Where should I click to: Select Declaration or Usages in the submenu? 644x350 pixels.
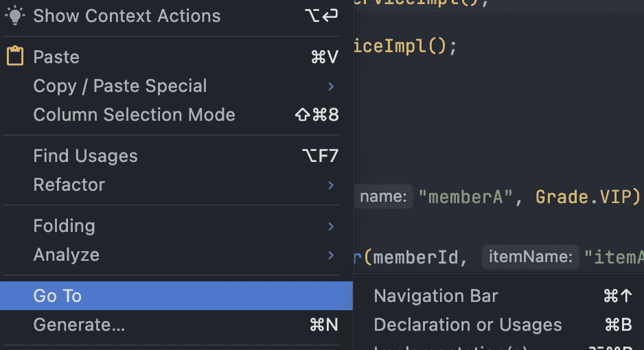468,325
